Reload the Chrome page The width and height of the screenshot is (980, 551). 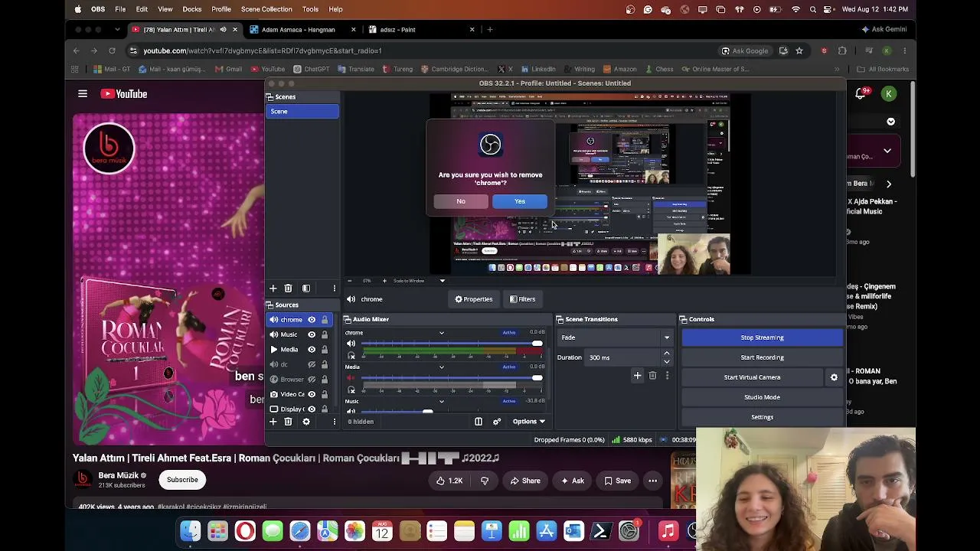[x=112, y=51]
